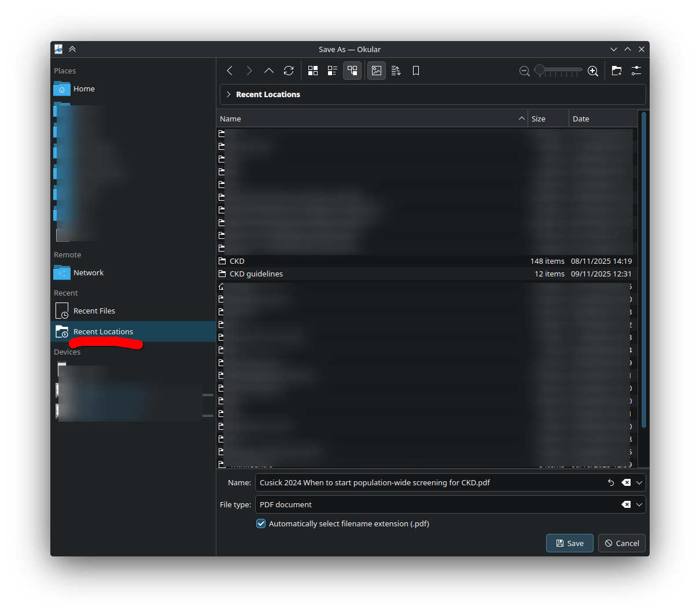Screen dimensions: 700x616
Task: Toggle the file preview panel
Action: click(x=377, y=71)
